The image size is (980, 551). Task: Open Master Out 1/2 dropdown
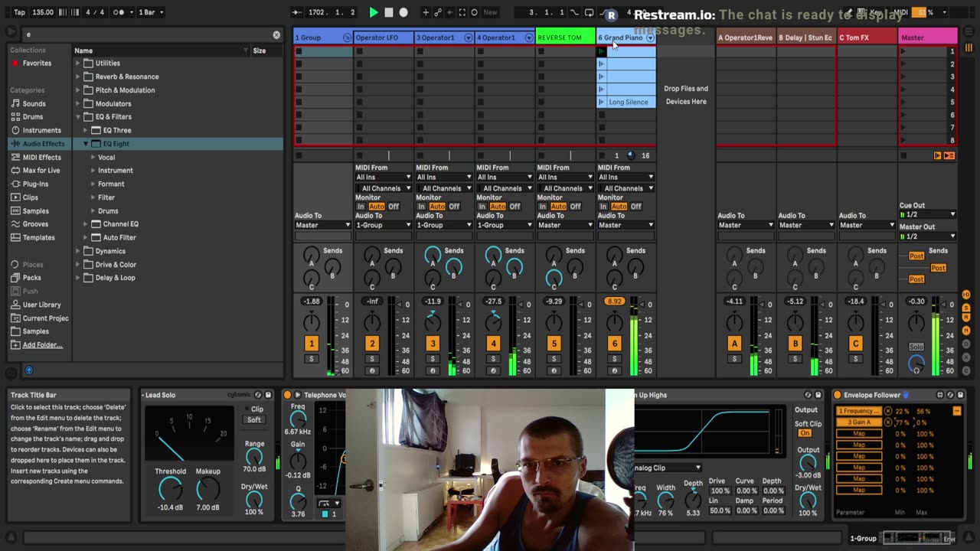point(928,236)
